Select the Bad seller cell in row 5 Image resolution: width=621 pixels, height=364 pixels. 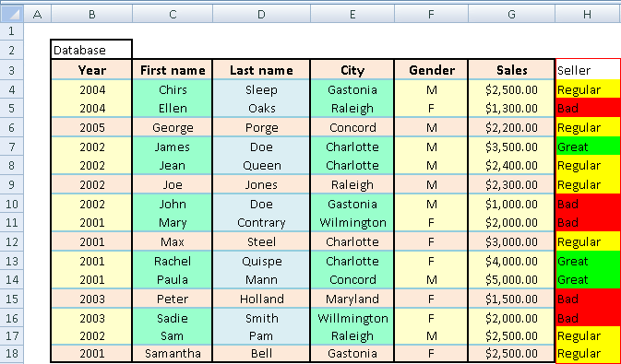(x=588, y=108)
